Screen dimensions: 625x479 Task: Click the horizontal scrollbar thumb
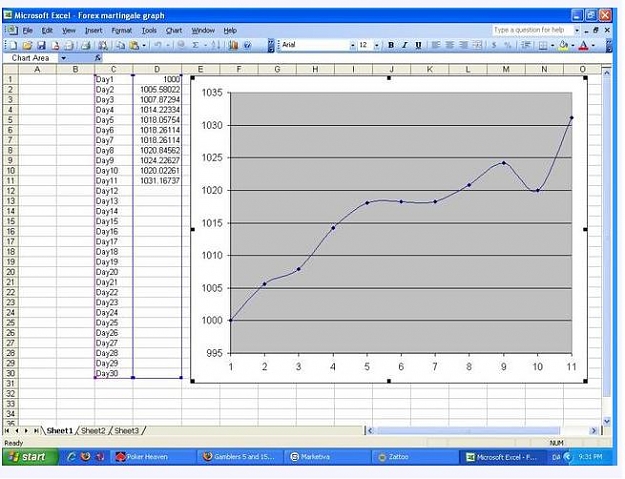(468, 431)
